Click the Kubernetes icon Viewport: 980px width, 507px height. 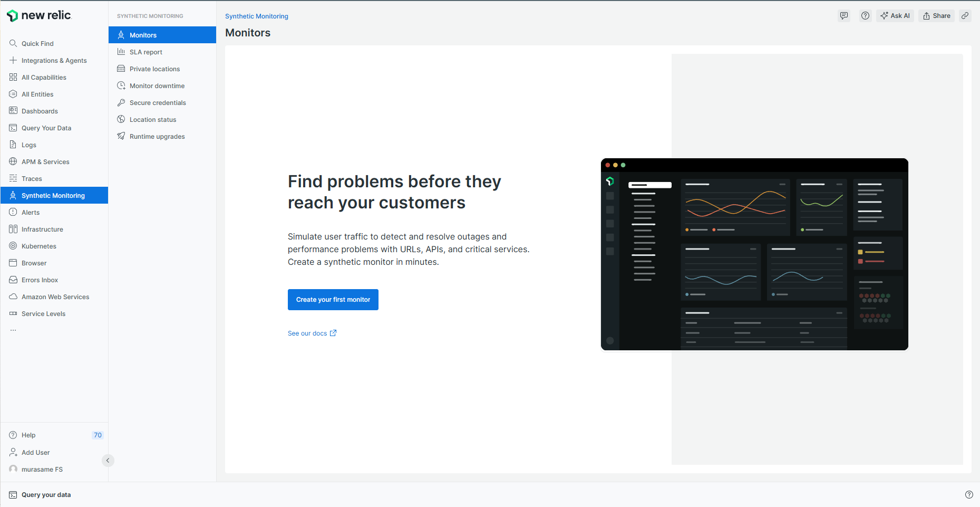[x=13, y=246]
